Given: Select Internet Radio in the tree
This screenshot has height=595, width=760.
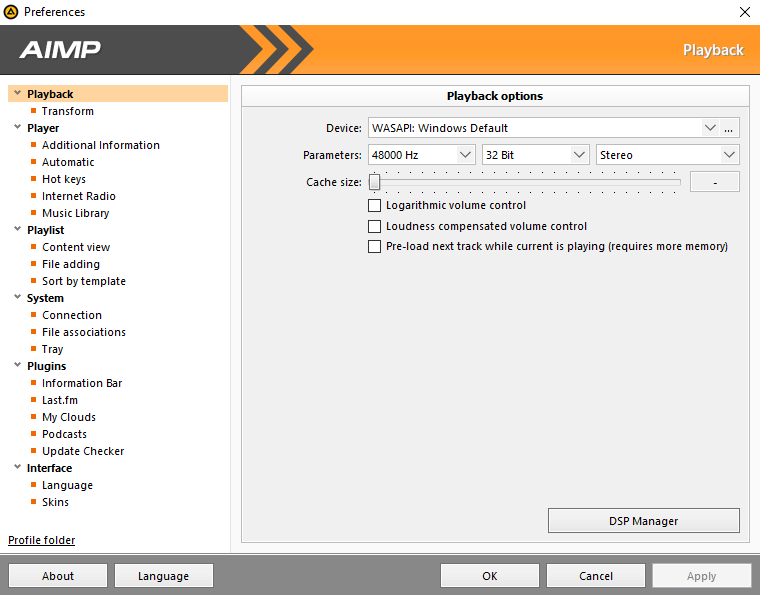Looking at the screenshot, I should coord(79,196).
